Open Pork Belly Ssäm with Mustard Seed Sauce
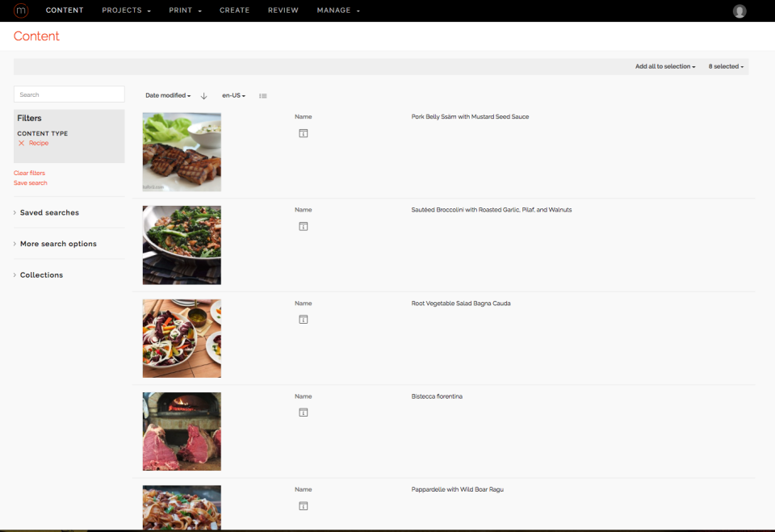775x532 pixels. tap(470, 117)
